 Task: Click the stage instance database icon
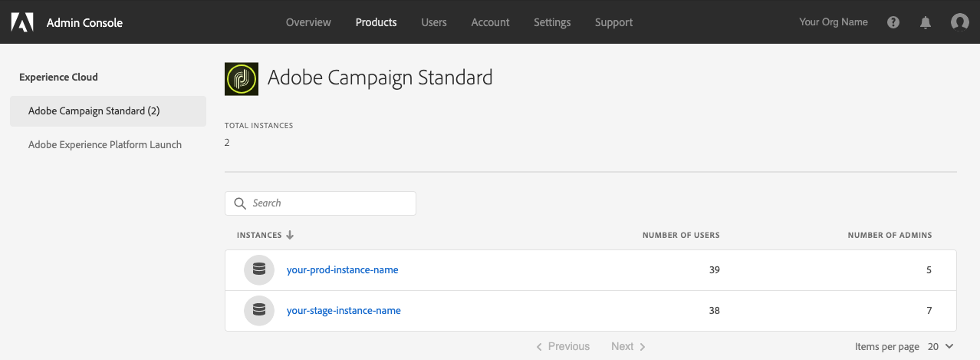point(259,310)
